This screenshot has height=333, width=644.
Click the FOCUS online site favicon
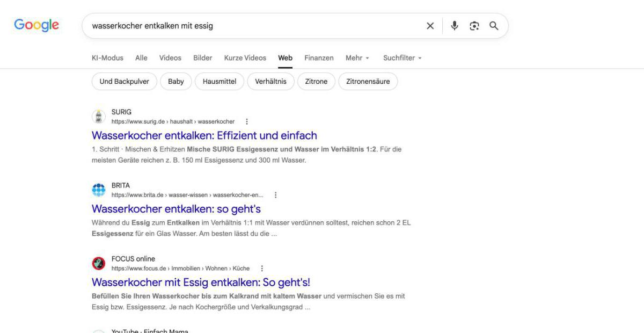99,263
